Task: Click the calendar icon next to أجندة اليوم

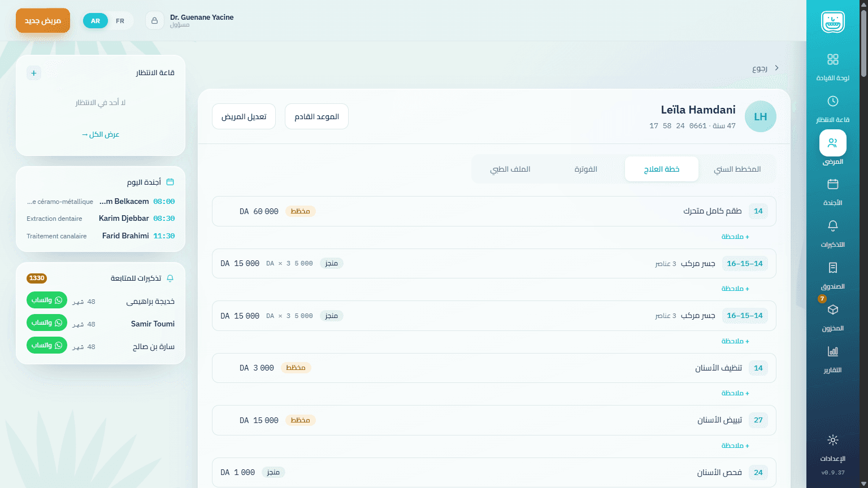Action: [170, 182]
